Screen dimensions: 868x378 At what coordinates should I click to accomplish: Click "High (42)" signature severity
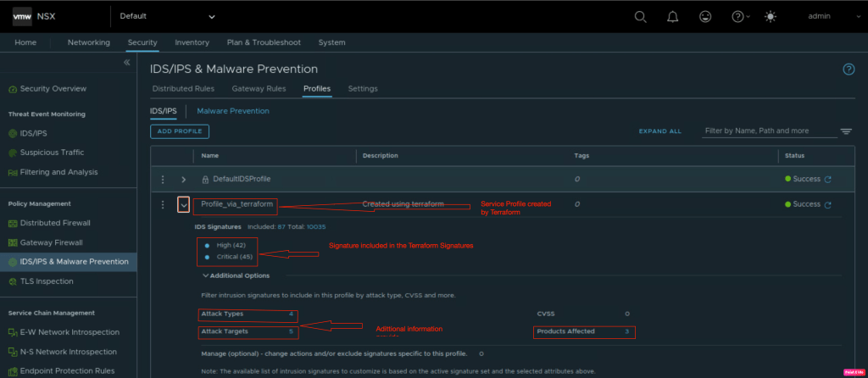[231, 245]
